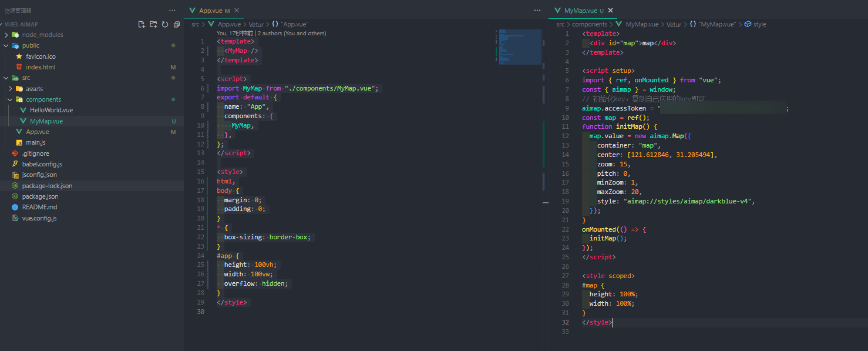This screenshot has width=868, height=351.
Task: Click the aimap.accessToken line in MyMap.vue
Action: pyautogui.click(x=685, y=108)
